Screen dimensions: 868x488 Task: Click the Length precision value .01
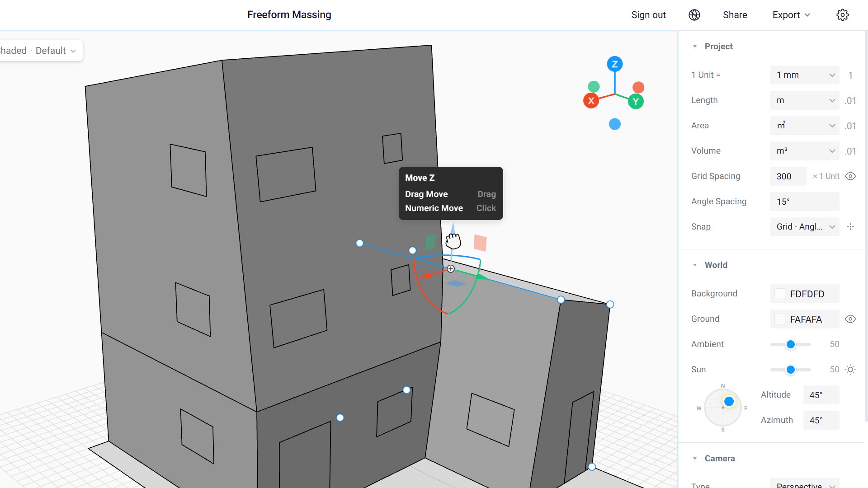[x=850, y=100]
